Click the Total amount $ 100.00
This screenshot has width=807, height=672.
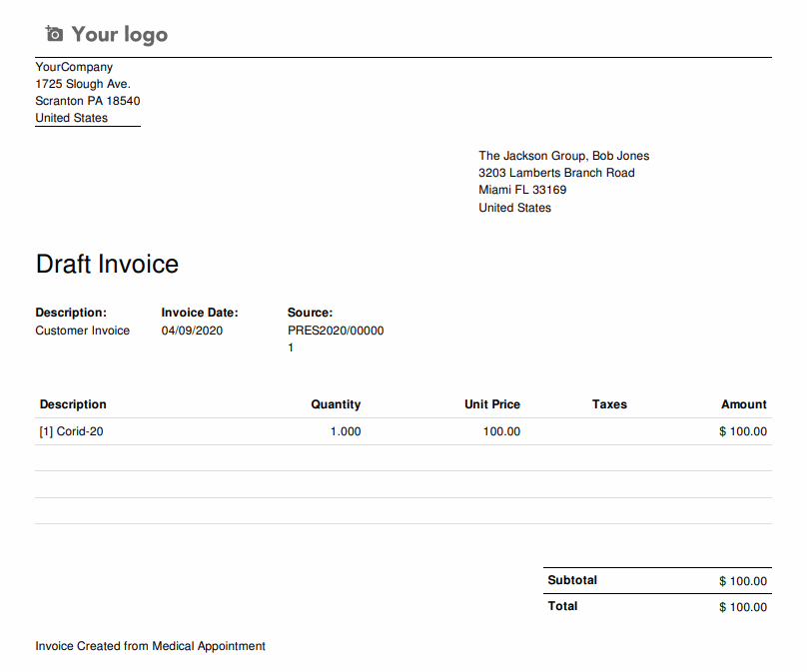coord(742,607)
